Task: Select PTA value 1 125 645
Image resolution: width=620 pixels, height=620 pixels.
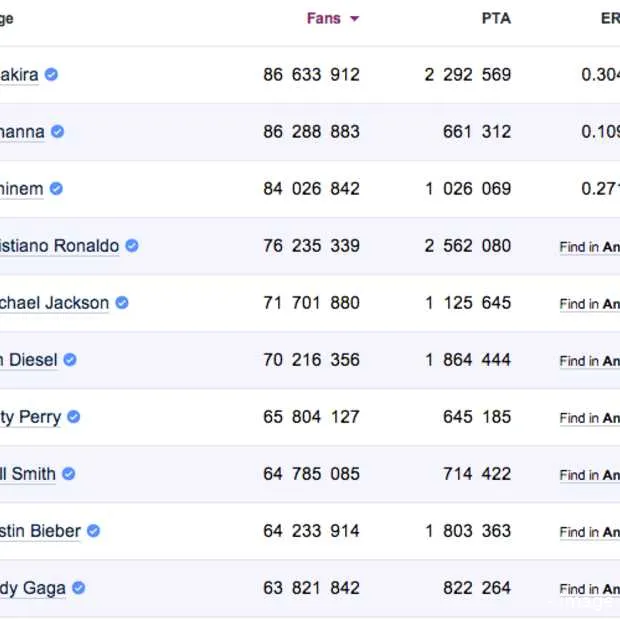Action: (468, 303)
